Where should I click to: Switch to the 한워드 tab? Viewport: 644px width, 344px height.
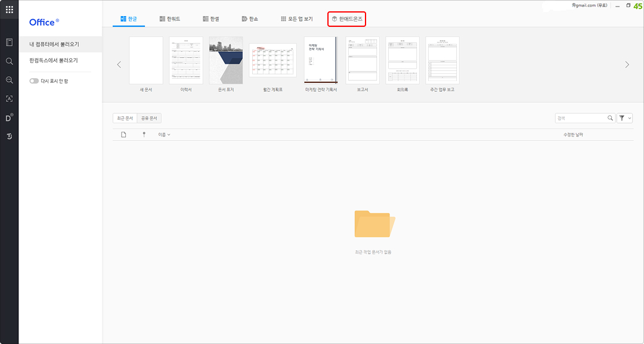(169, 19)
